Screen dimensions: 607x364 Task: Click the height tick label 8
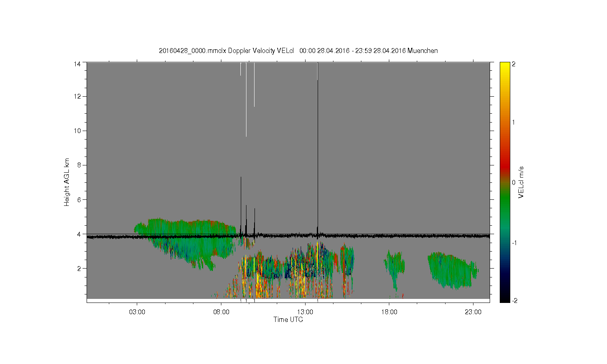[79, 165]
